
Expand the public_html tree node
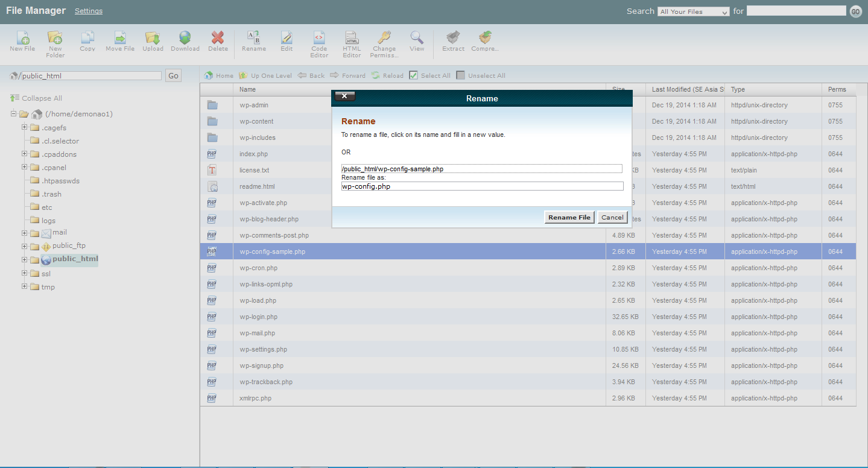coord(25,260)
